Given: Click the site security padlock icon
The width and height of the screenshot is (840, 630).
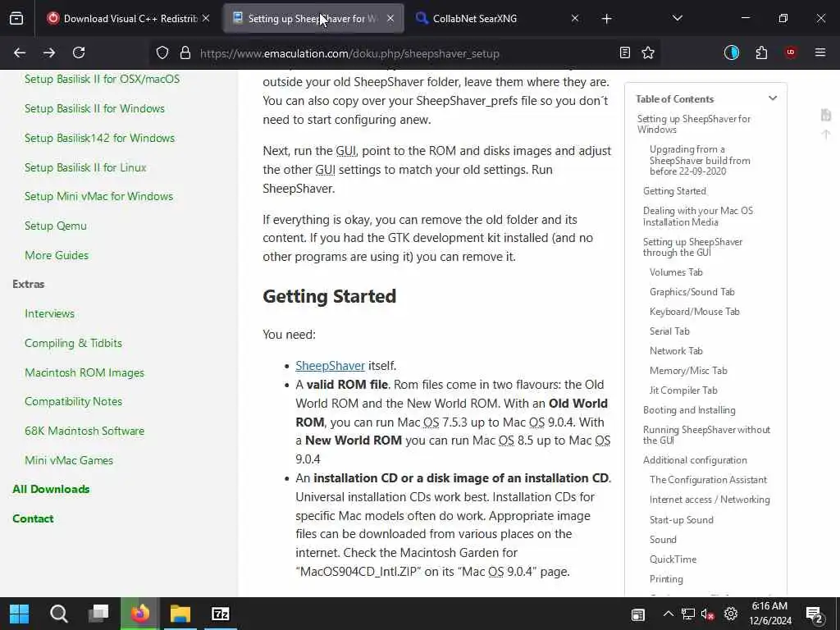Looking at the screenshot, I should 185,52.
